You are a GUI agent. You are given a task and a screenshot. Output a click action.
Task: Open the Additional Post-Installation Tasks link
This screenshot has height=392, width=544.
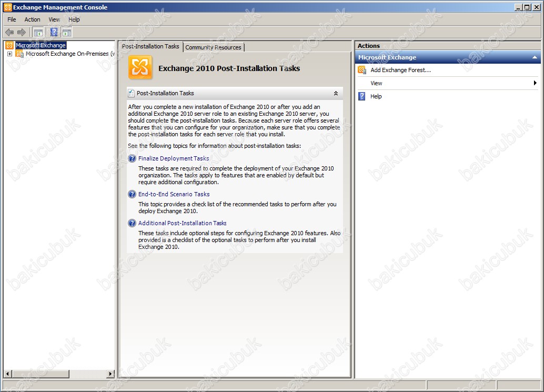[x=183, y=223]
